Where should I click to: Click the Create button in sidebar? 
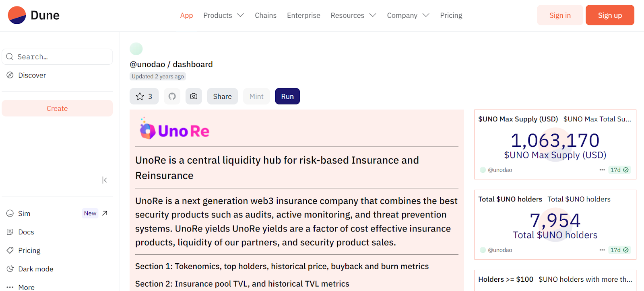pos(57,109)
